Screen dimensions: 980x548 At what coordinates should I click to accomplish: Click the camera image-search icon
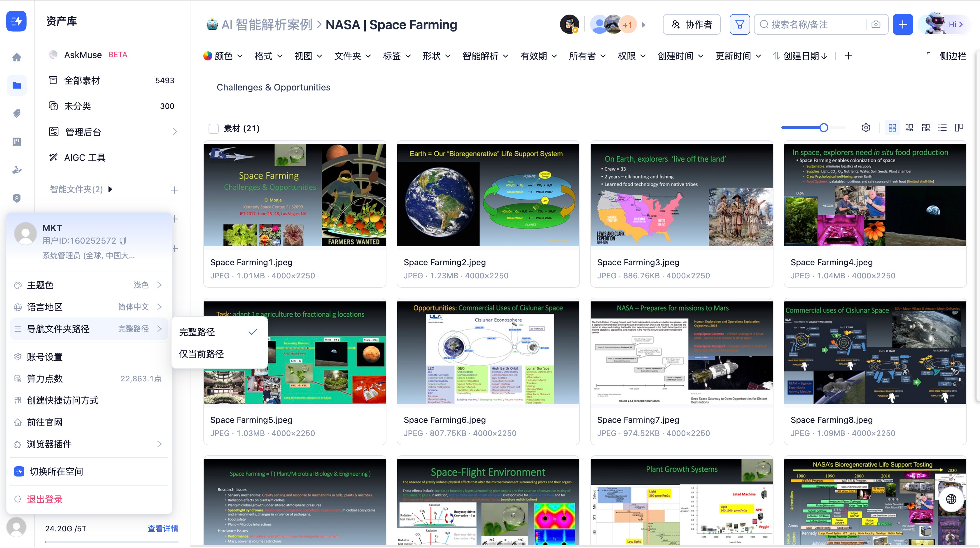tap(876, 24)
